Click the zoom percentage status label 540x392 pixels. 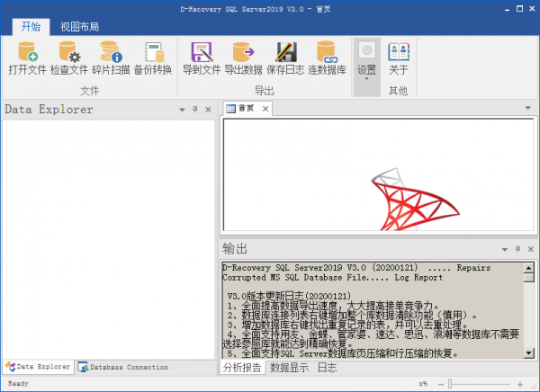point(423,384)
